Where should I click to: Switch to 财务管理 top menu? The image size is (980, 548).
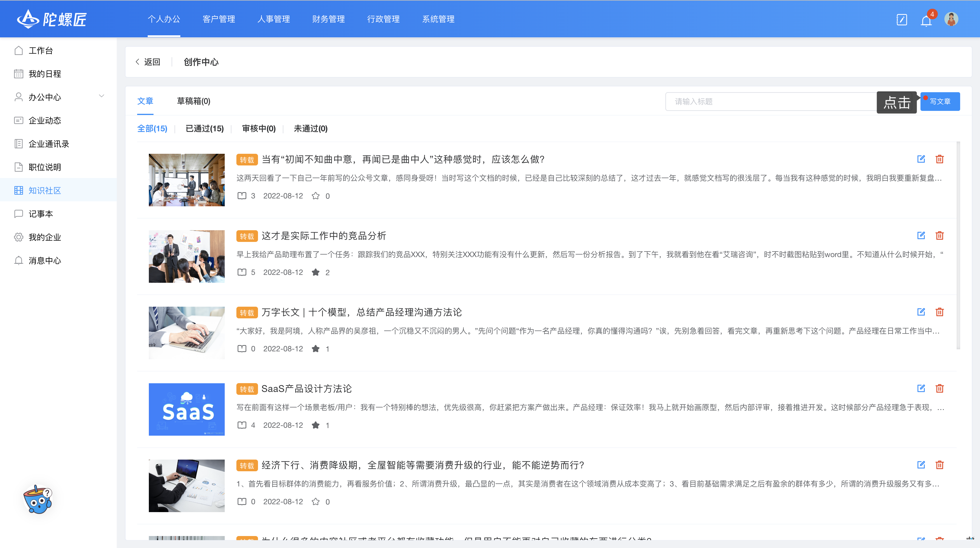click(328, 19)
